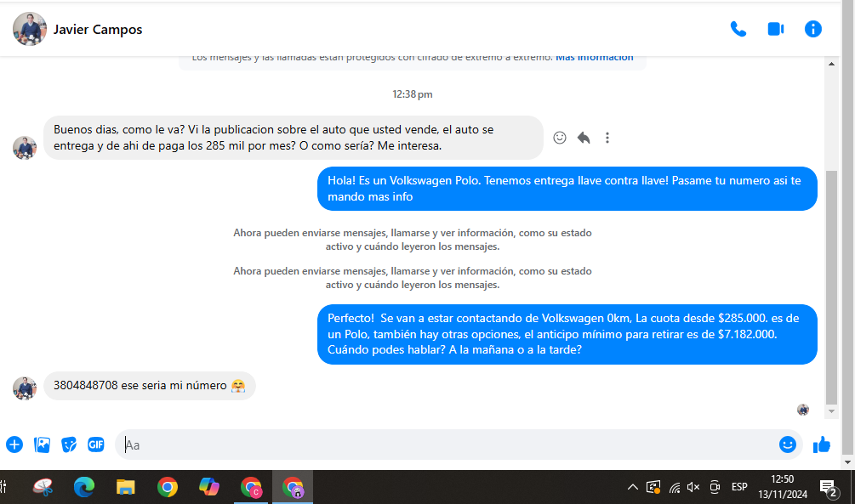Open Microsoft Edge from the taskbar
Screen dimensions: 855x504
(84, 487)
